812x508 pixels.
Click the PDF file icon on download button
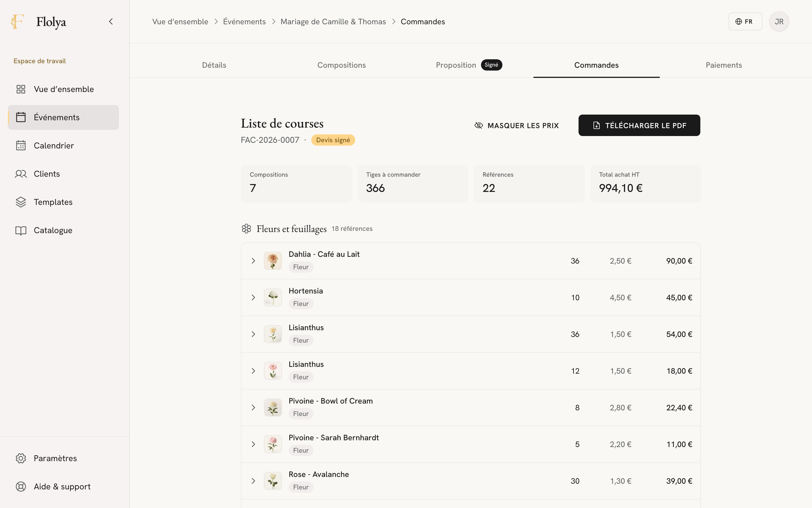596,125
